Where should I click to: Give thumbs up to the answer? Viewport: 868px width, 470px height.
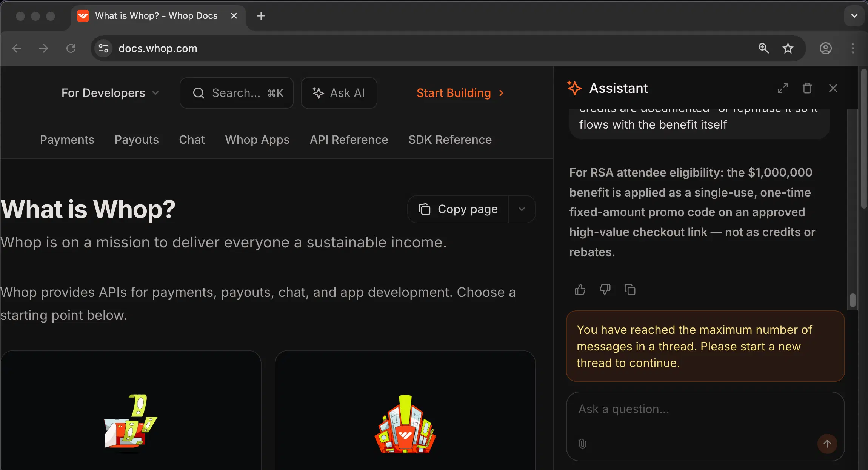click(580, 289)
